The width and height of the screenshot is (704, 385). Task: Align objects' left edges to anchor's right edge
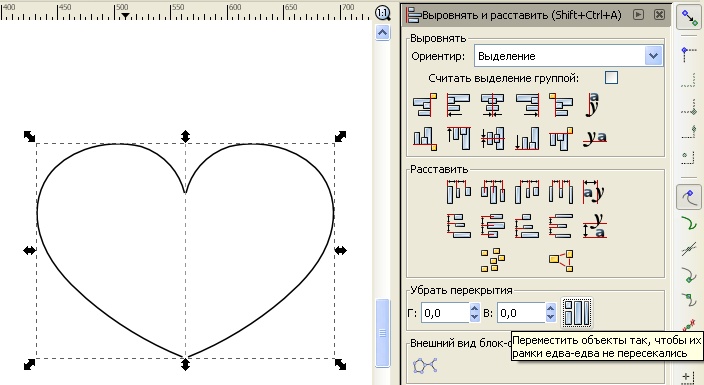(561, 105)
